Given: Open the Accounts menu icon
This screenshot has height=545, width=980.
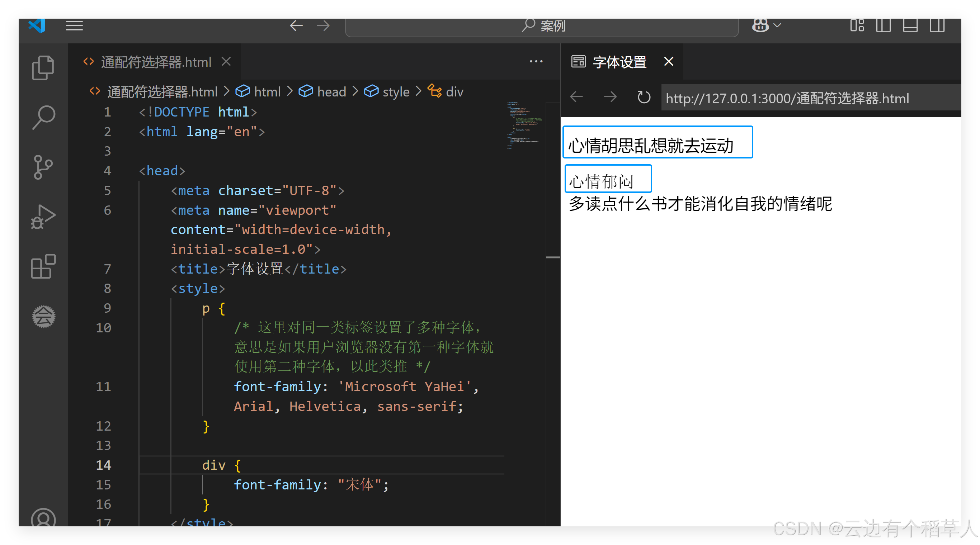Looking at the screenshot, I should [43, 518].
